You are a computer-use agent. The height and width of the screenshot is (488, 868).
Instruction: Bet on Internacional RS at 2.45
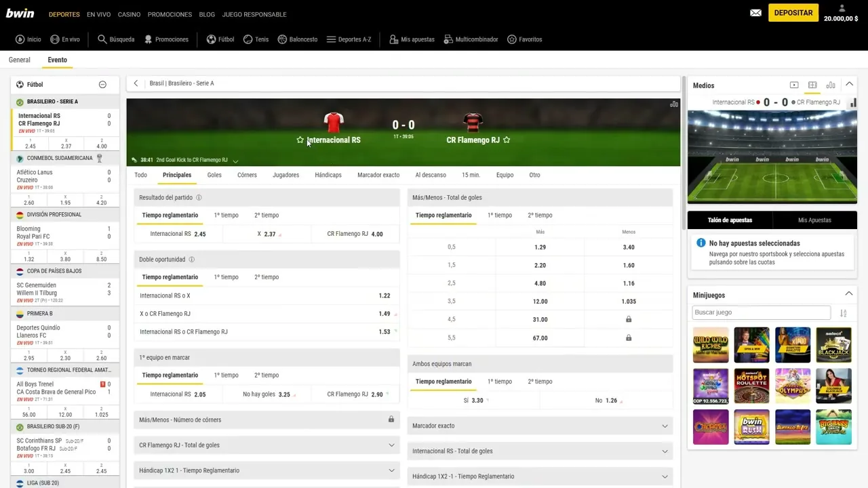coord(178,234)
